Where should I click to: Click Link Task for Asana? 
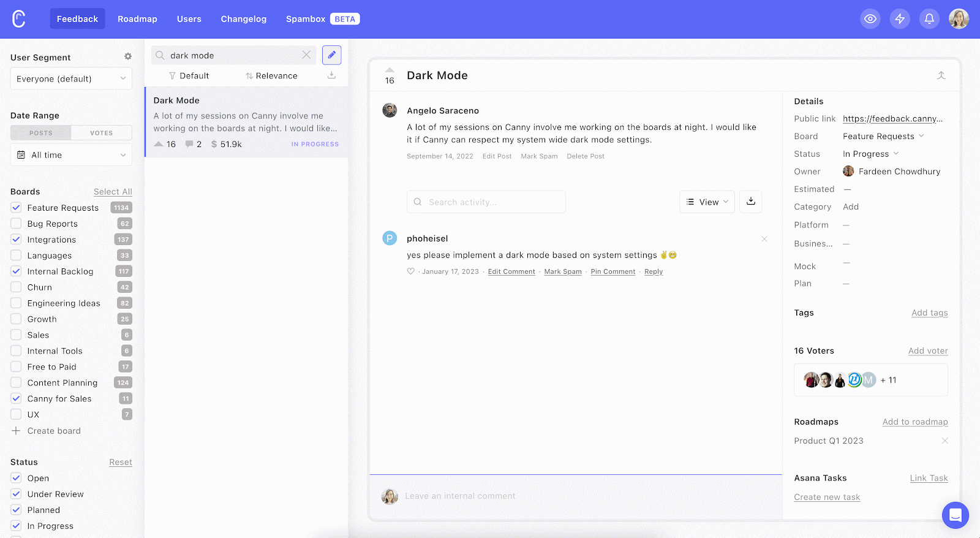pos(929,478)
